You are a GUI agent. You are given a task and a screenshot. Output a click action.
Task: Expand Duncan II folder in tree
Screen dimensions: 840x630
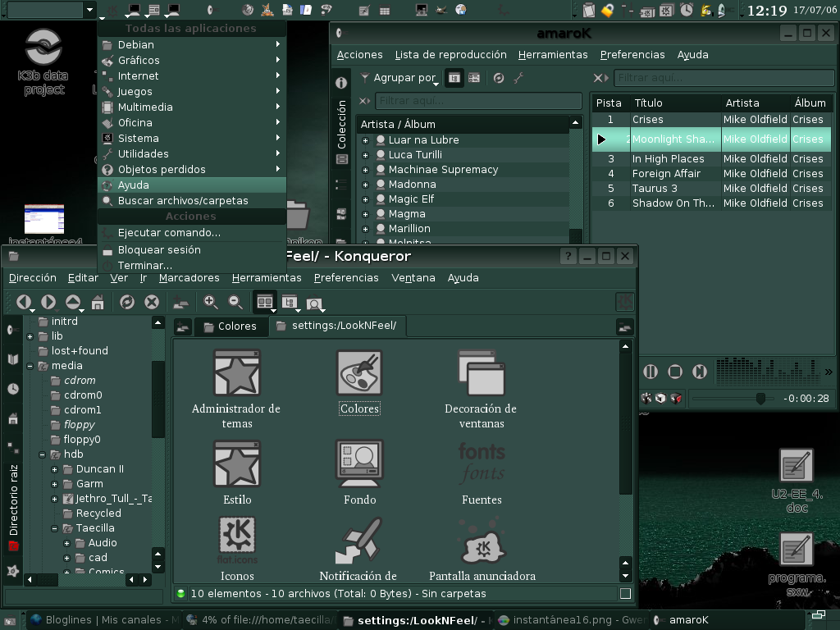(54, 470)
